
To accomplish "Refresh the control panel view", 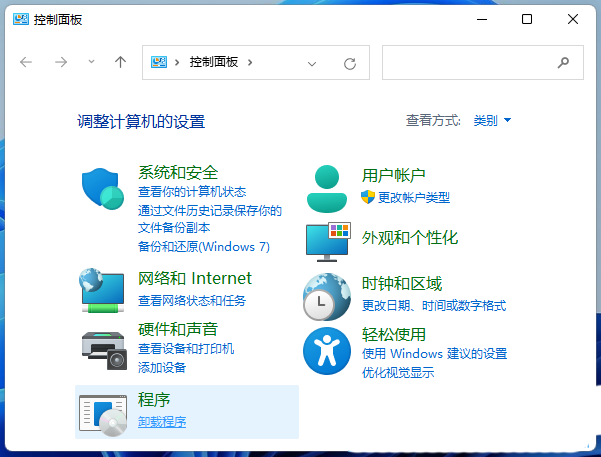I will click(350, 63).
